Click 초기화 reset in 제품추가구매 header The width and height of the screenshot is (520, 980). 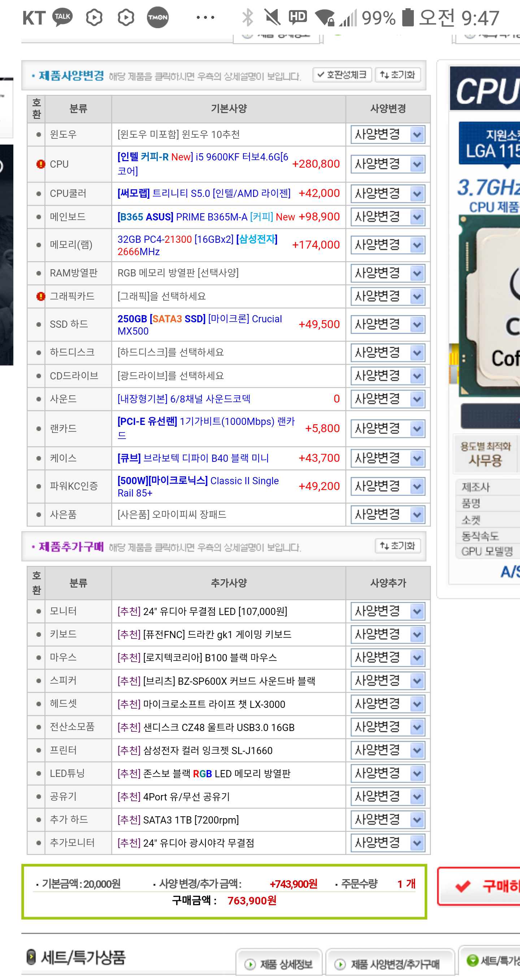(x=398, y=546)
